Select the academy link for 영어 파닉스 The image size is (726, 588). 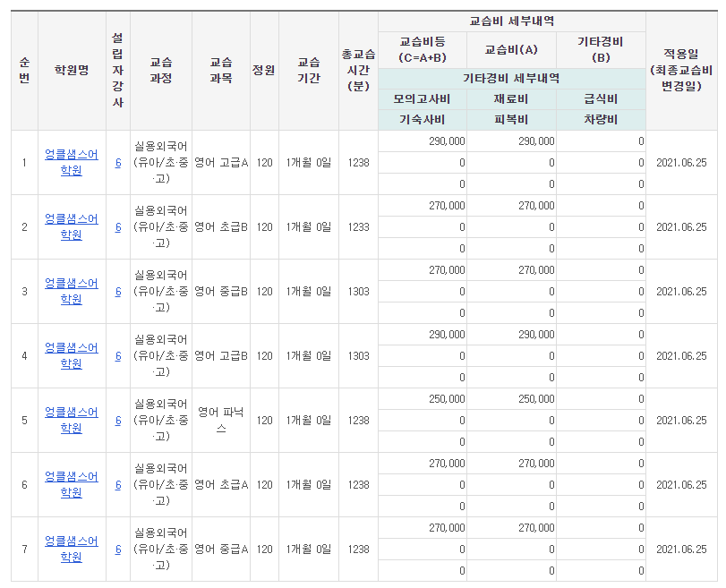(x=72, y=420)
